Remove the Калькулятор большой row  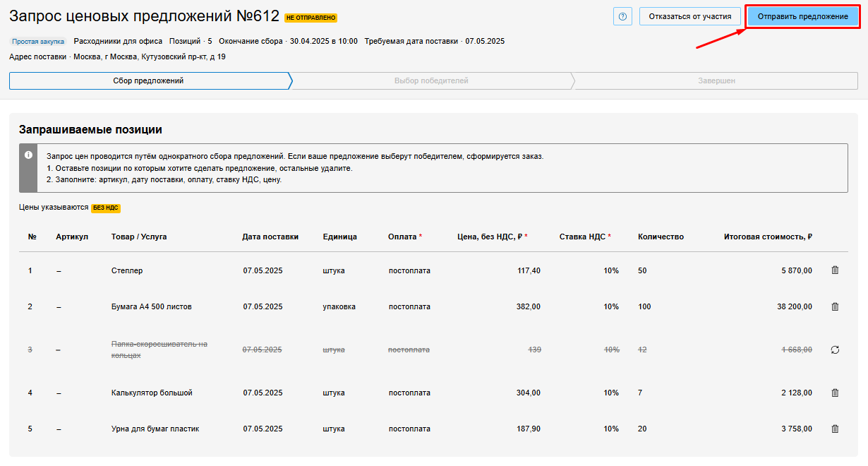pyautogui.click(x=835, y=393)
